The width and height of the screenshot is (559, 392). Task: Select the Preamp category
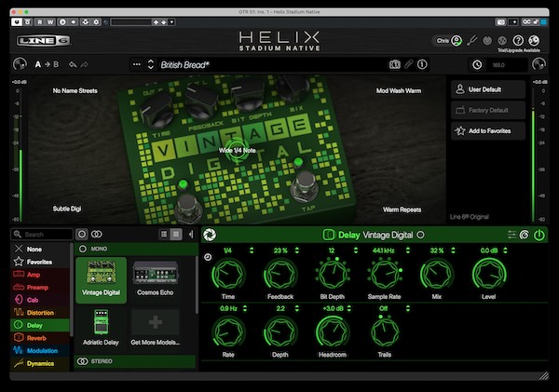click(x=40, y=287)
